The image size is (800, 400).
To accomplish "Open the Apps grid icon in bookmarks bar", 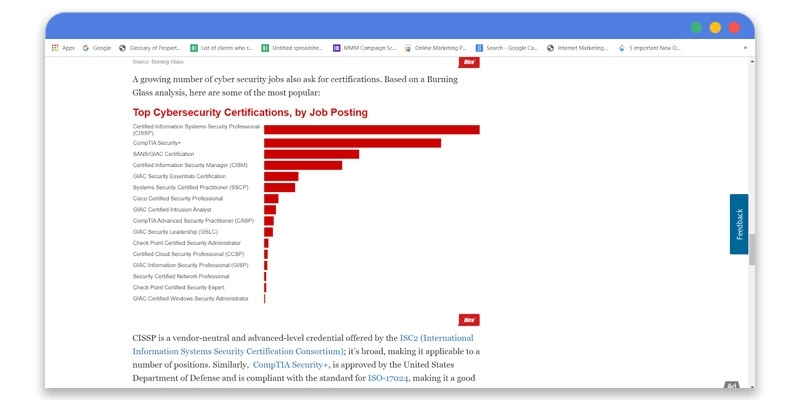I will [x=55, y=48].
